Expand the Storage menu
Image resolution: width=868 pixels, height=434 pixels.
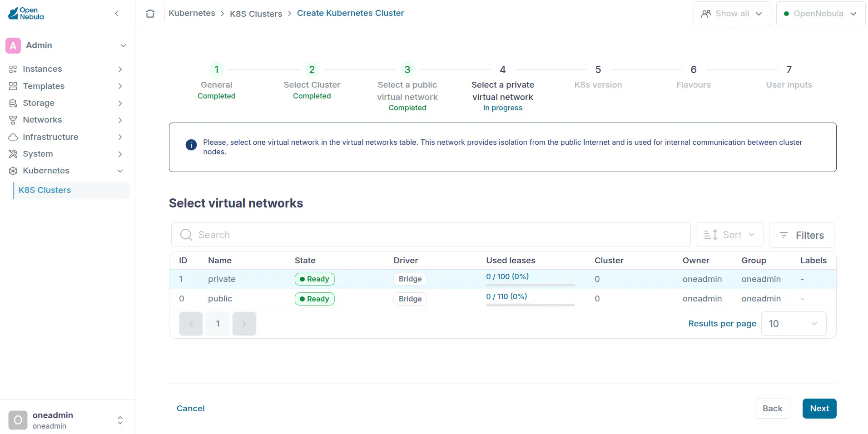click(120, 103)
